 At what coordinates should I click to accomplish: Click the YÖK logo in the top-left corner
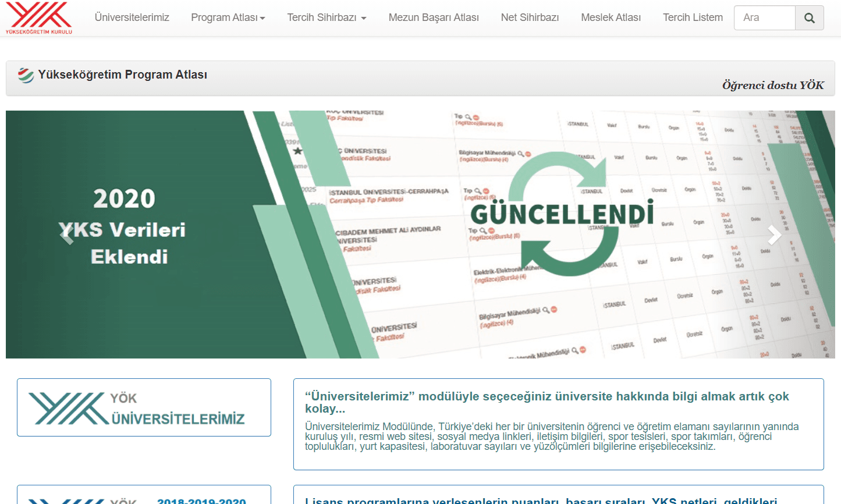pyautogui.click(x=36, y=17)
